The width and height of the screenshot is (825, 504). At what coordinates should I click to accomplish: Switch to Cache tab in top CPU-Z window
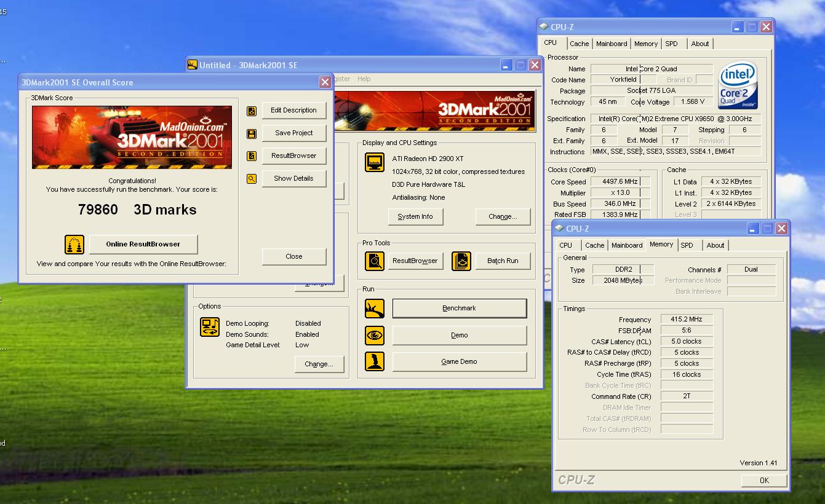click(579, 44)
